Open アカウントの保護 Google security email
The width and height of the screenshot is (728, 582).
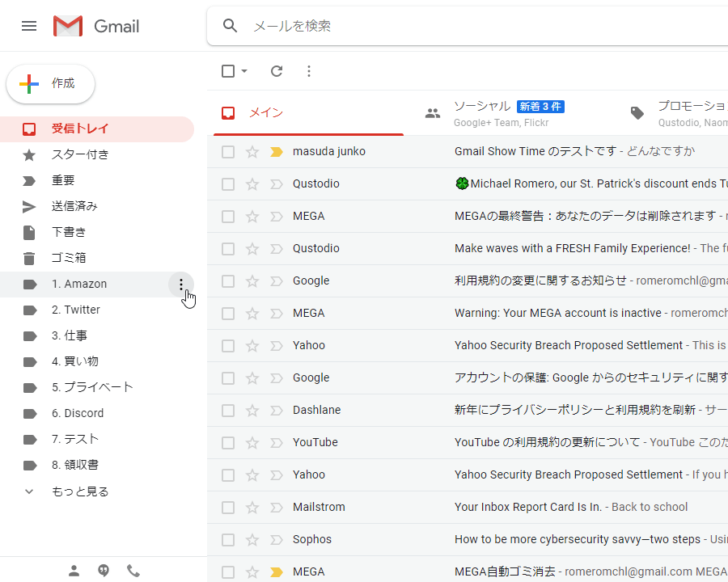click(x=468, y=378)
